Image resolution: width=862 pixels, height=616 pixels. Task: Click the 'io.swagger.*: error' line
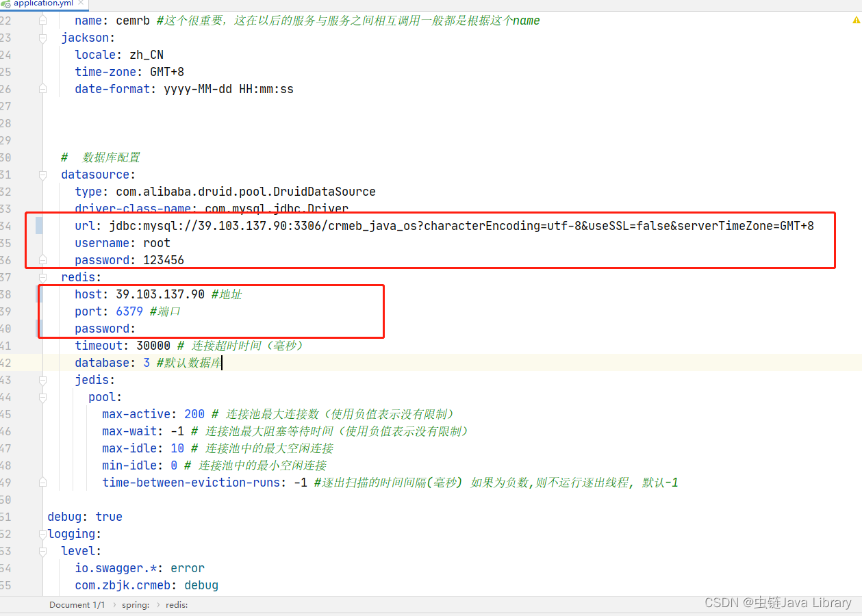140,568
